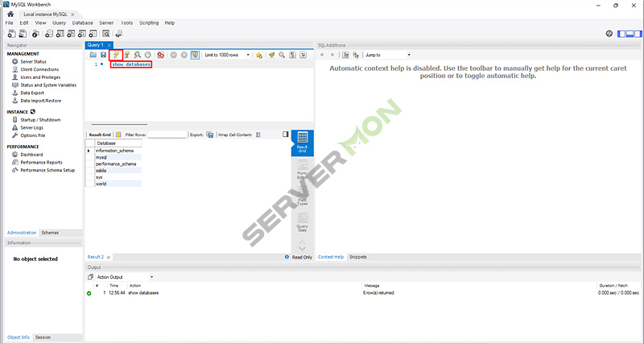The image size is (644, 344).
Task: Click the Create new schema icon
Action: 49,34
